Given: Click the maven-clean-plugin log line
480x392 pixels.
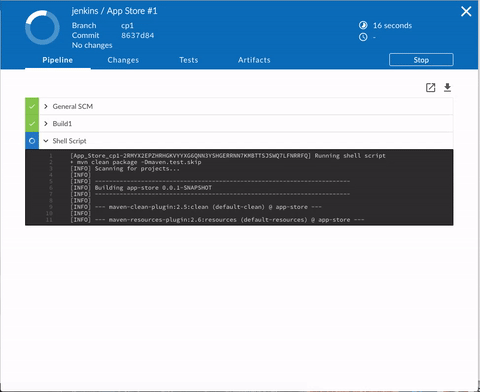Looking at the screenshot, I should [196, 207].
